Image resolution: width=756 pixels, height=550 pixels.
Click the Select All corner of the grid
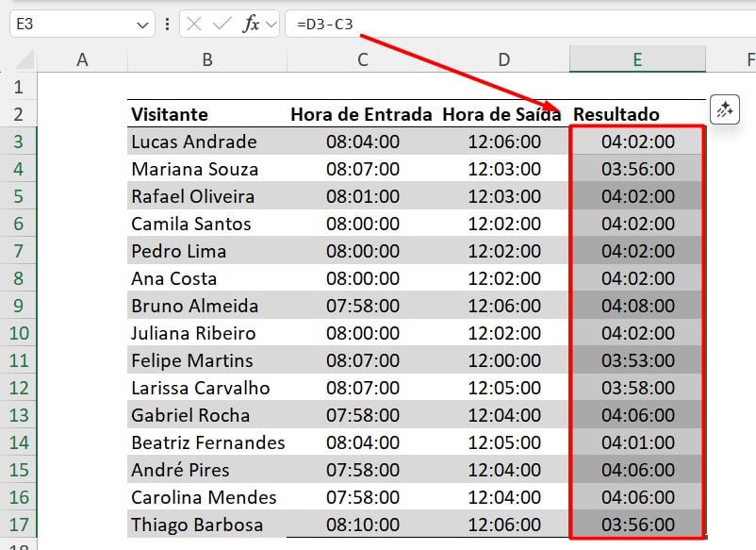pos(18,60)
